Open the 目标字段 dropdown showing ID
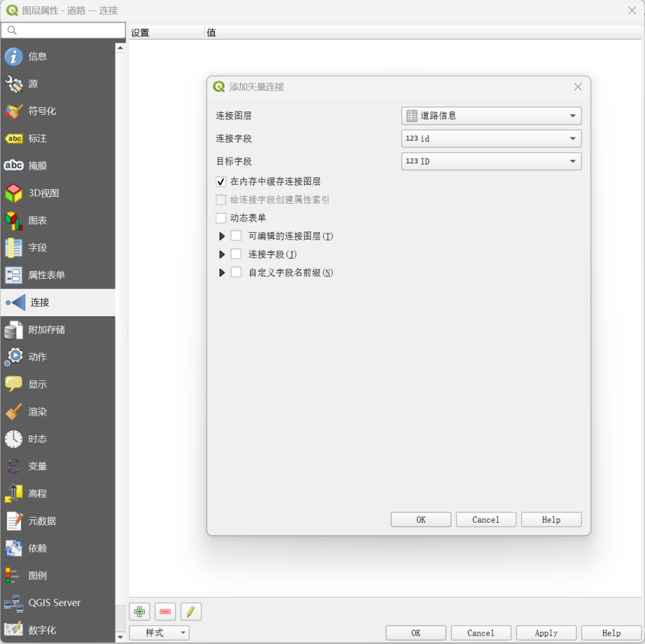 (491, 161)
